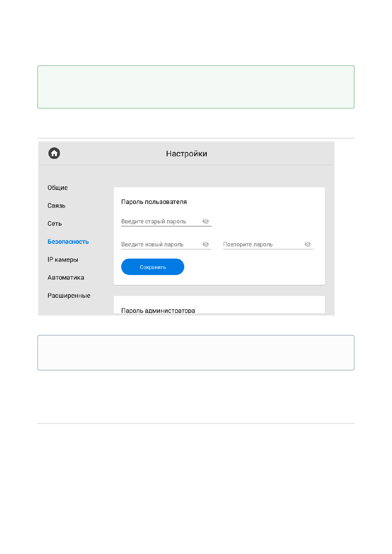The height and width of the screenshot is (554, 392).
Task: Open the IP камеры settings
Action: (63, 260)
